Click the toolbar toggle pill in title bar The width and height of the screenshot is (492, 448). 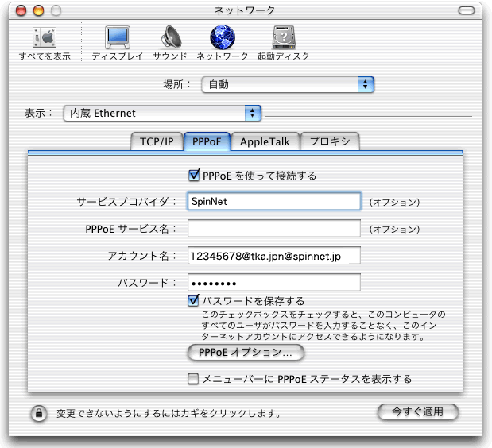tap(474, 10)
